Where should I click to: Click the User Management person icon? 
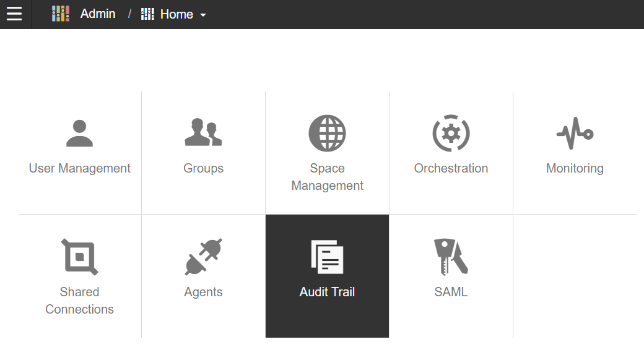click(80, 134)
